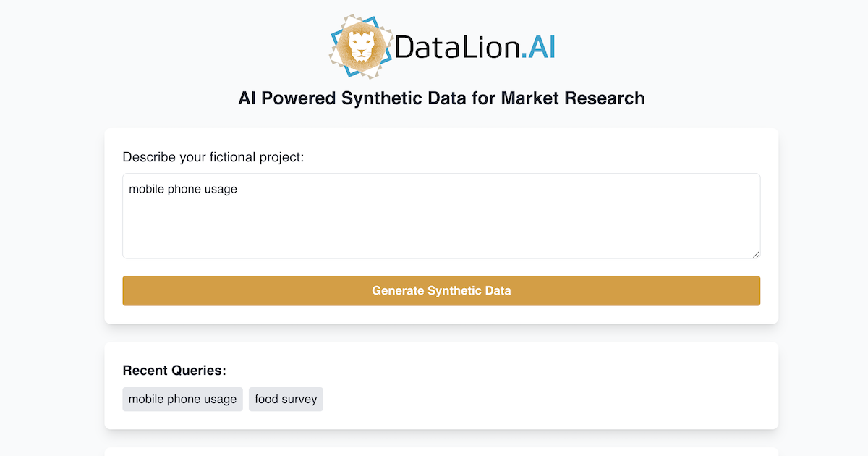
Task: Click the mobile phone usage text in the textarea
Action: pyautogui.click(x=183, y=189)
